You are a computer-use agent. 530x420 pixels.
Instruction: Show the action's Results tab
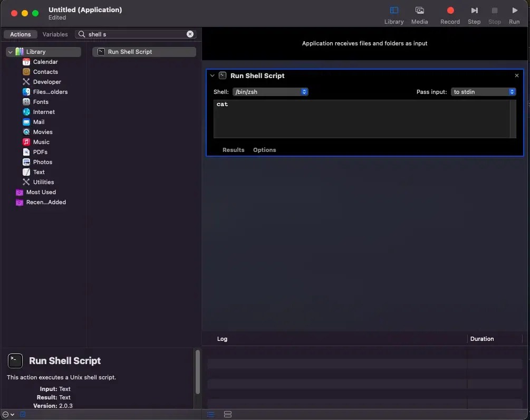click(233, 150)
